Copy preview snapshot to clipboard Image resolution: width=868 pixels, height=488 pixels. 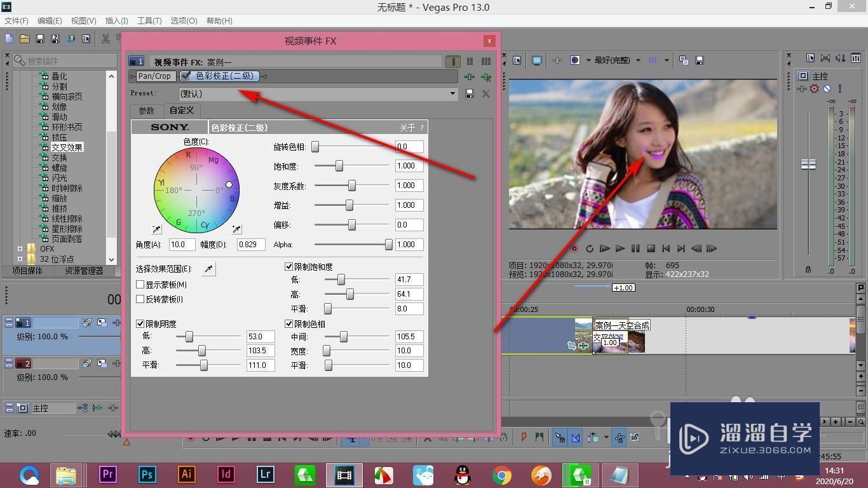684,60
